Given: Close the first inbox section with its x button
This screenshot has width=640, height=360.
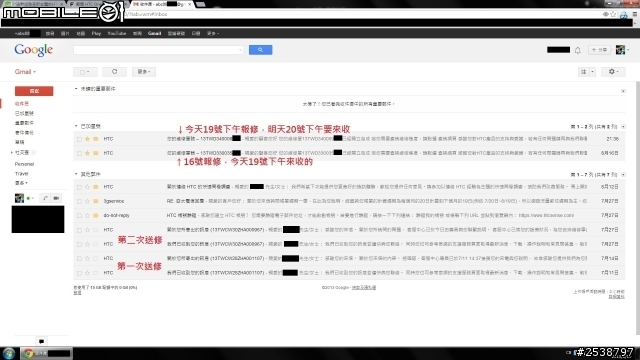Looking at the screenshot, I should (x=623, y=91).
